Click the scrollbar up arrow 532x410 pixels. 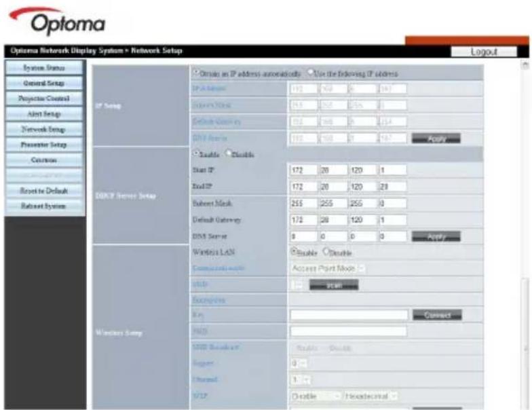click(525, 65)
